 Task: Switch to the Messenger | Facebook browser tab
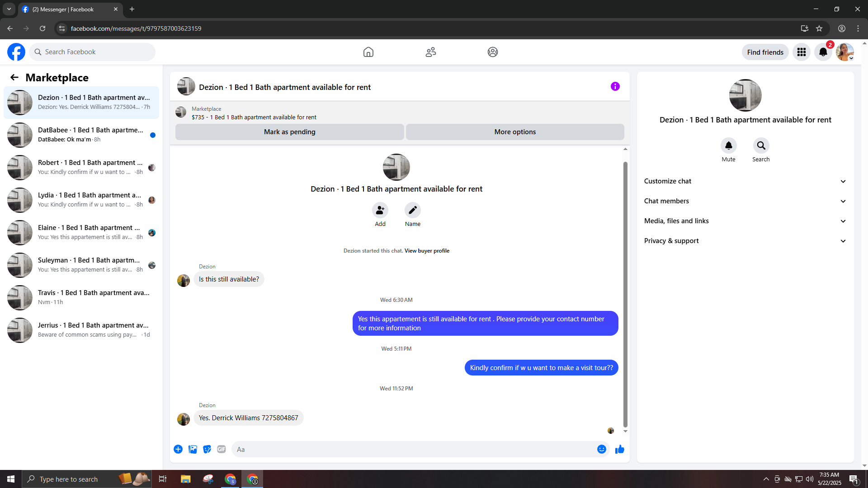[x=70, y=9]
